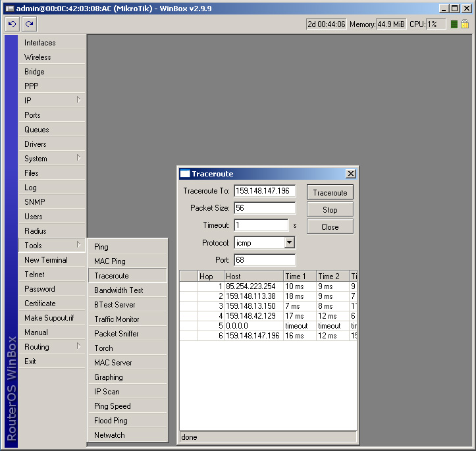This screenshot has width=476, height=451.
Task: Expand the IP submenu arrow
Action: coord(78,100)
